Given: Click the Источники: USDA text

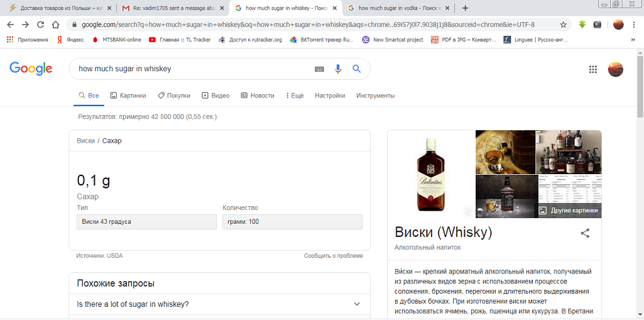Looking at the screenshot, I should (x=99, y=255).
